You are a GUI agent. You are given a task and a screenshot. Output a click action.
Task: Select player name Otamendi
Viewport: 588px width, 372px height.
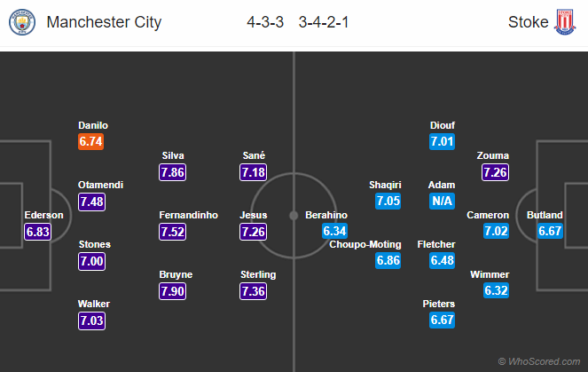(100, 185)
